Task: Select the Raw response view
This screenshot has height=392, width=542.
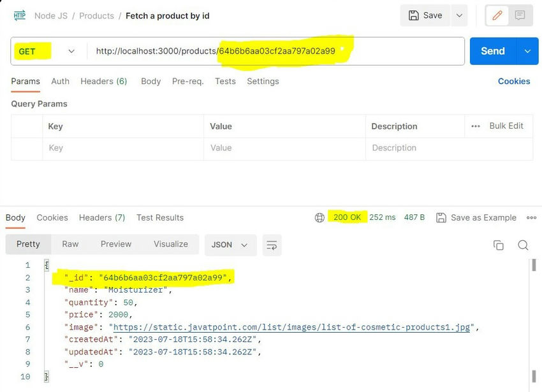Action: pyautogui.click(x=70, y=244)
